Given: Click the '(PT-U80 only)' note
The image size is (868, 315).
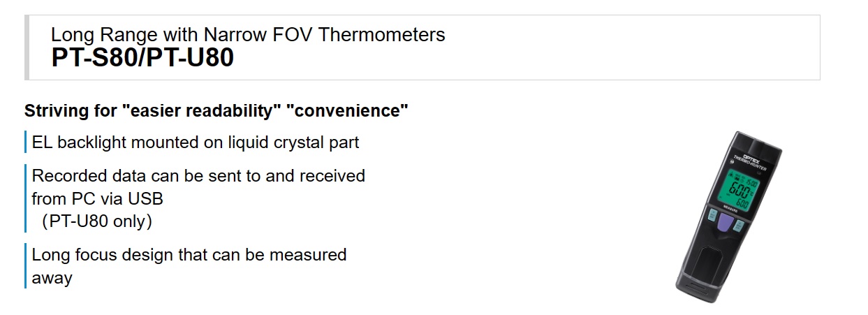Looking at the screenshot, I should pos(96,221).
